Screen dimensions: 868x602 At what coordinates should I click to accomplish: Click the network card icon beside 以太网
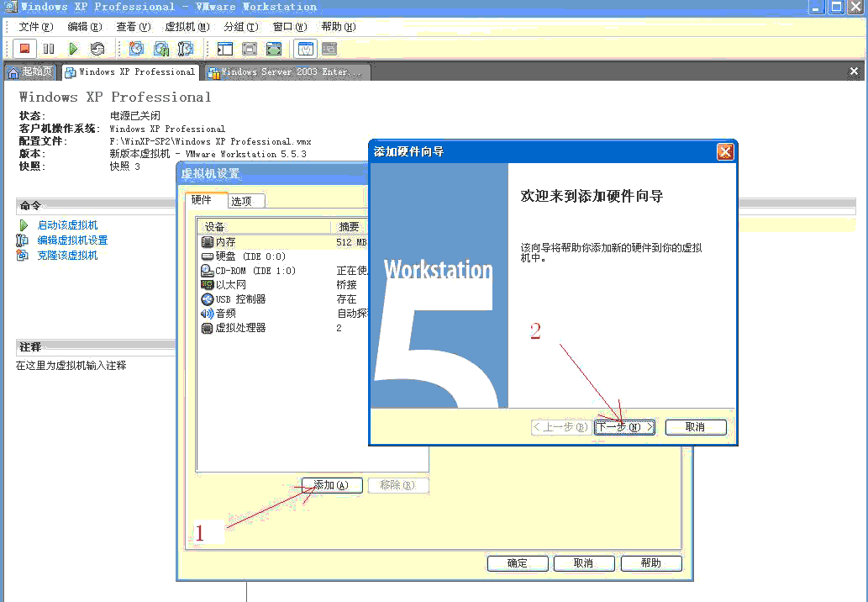tap(207, 285)
